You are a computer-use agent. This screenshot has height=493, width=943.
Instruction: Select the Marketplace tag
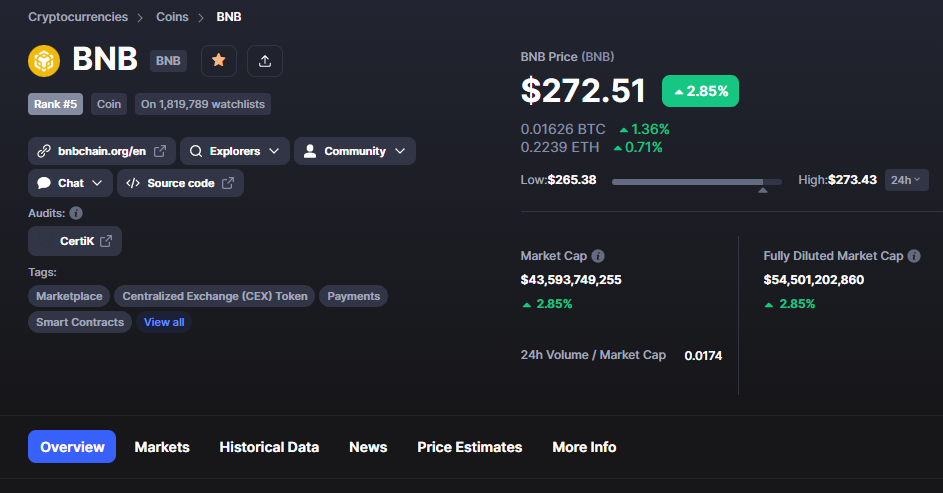69,296
